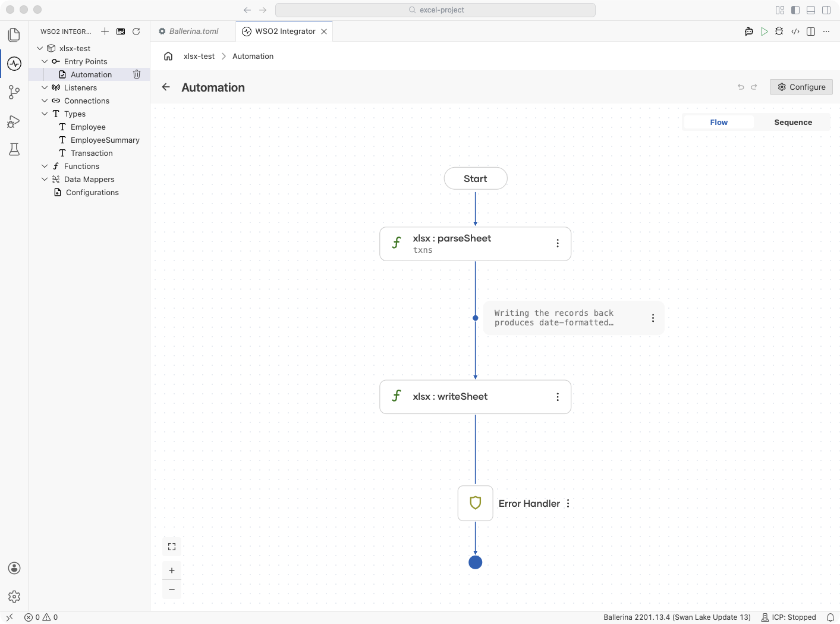
Task: Open Accounts icon in activity bar
Action: point(14,568)
